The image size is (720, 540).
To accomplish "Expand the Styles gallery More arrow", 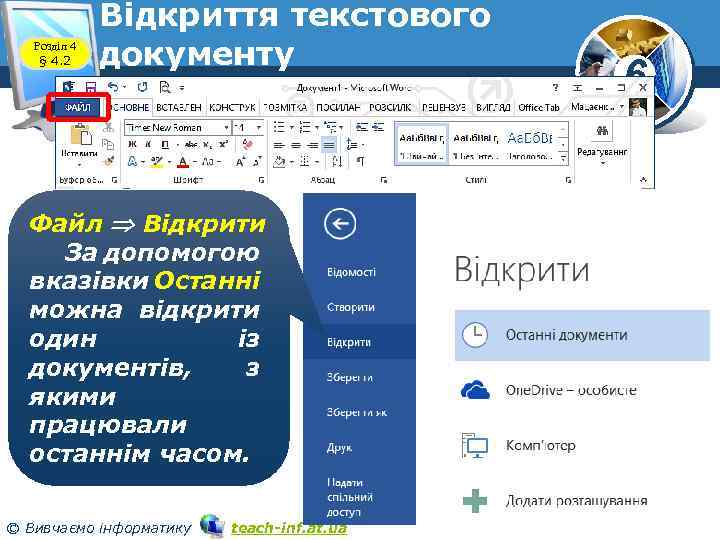I will click(563, 158).
